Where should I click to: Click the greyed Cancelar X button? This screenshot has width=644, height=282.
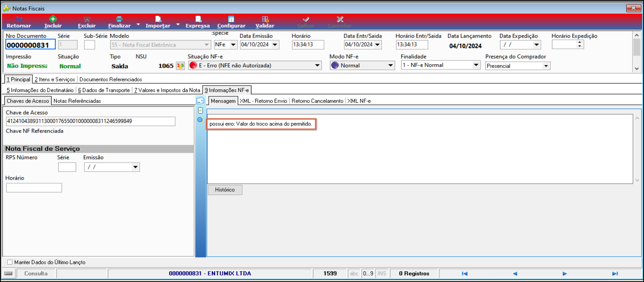tap(339, 22)
